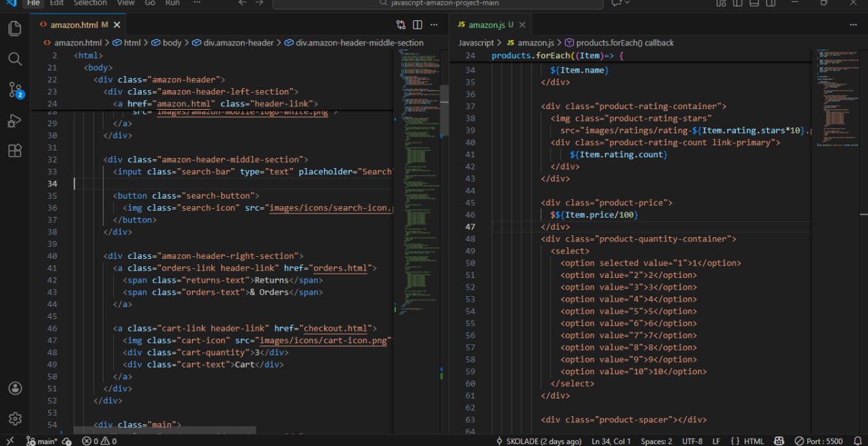This screenshot has width=868, height=446.
Task: Open the Extensions view
Action: [14, 150]
